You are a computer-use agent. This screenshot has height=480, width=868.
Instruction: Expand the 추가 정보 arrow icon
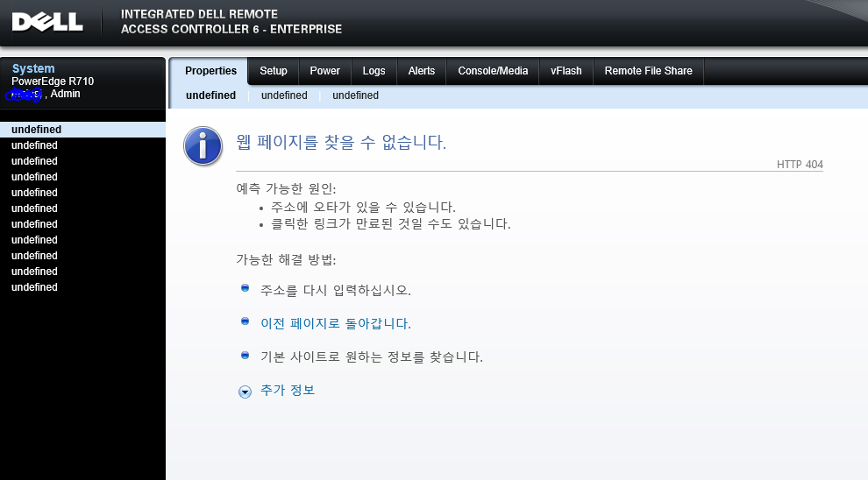tap(245, 392)
